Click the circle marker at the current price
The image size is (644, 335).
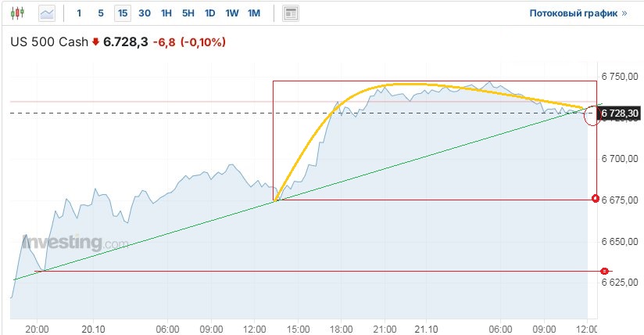(592, 114)
